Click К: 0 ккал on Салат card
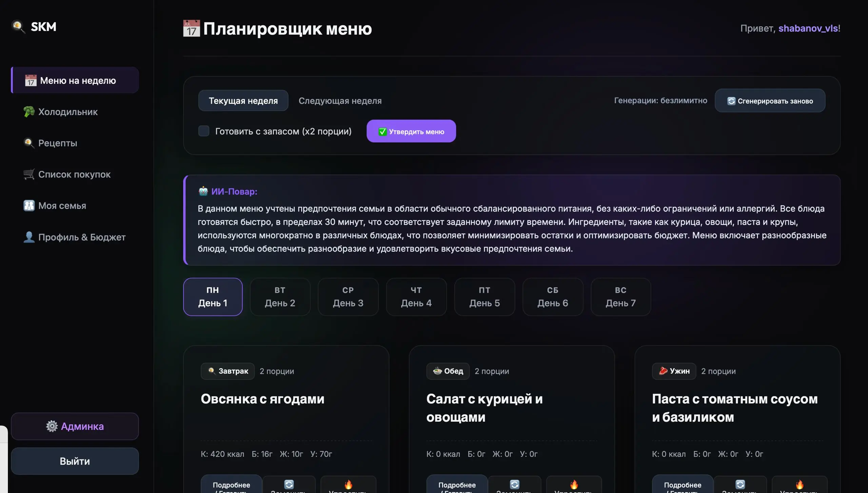This screenshot has height=493, width=868. [x=443, y=454]
